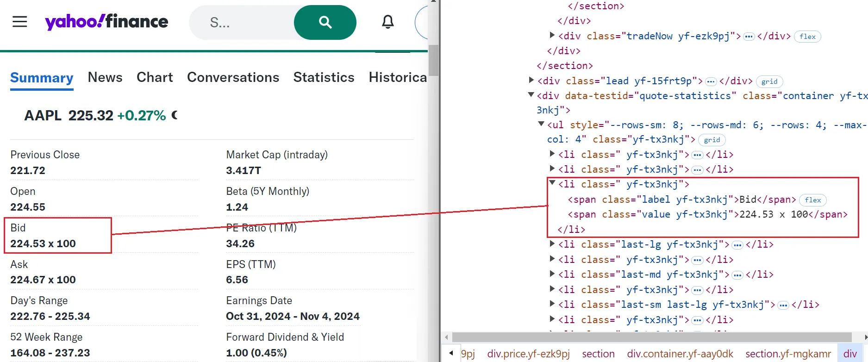Click flex badge beside Bid label span
The image size is (868, 362).
813,200
